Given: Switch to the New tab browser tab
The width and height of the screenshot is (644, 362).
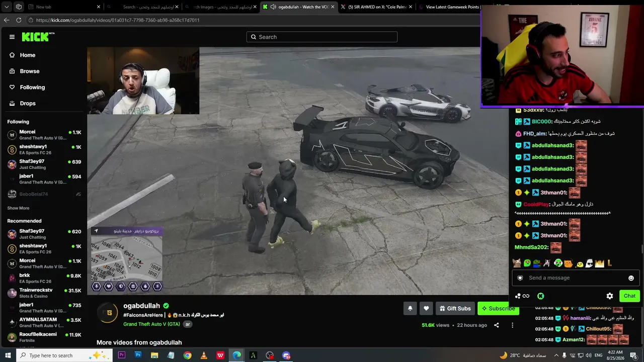Looking at the screenshot, I should tap(64, 7).
